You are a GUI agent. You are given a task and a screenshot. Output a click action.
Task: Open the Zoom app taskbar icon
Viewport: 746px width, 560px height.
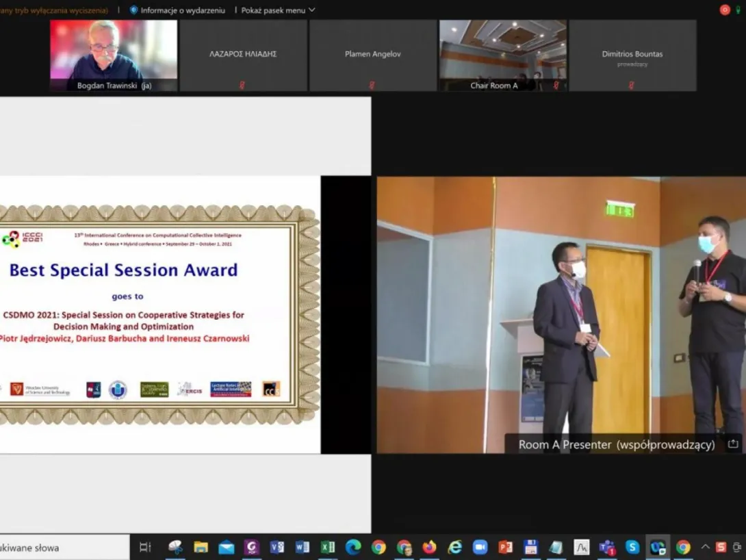pos(480,547)
